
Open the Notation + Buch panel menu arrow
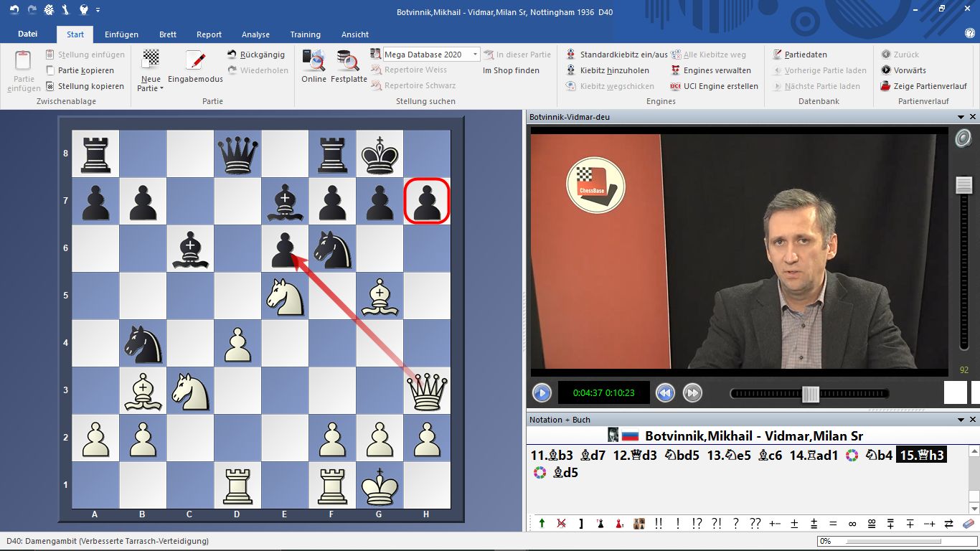coord(961,420)
